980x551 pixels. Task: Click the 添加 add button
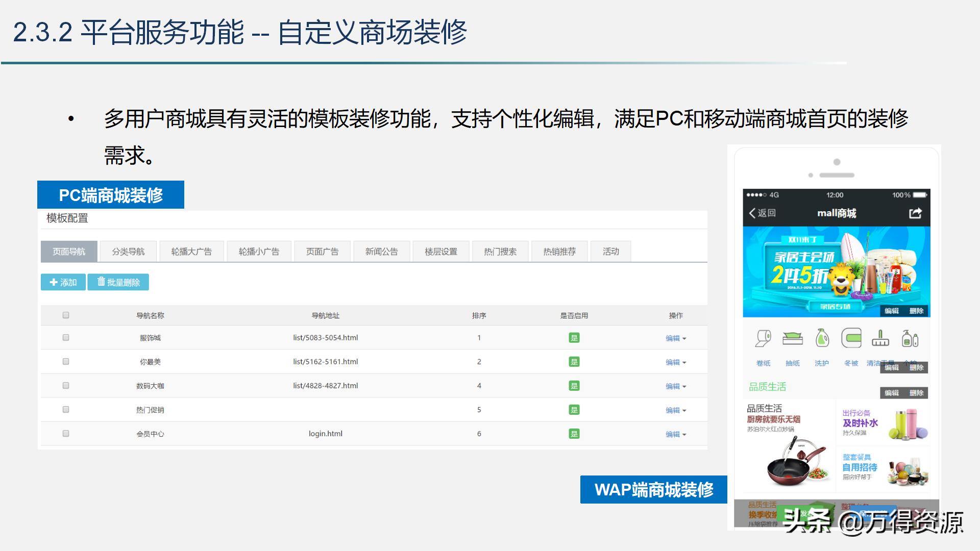[x=63, y=282]
